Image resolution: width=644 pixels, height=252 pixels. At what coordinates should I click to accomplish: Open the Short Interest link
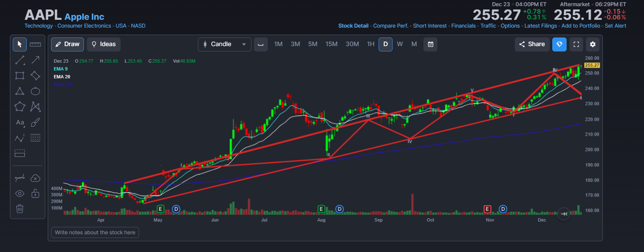point(430,26)
